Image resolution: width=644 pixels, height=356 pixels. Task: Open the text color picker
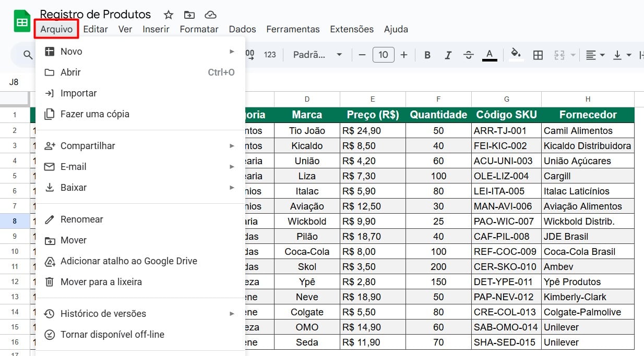click(x=490, y=55)
